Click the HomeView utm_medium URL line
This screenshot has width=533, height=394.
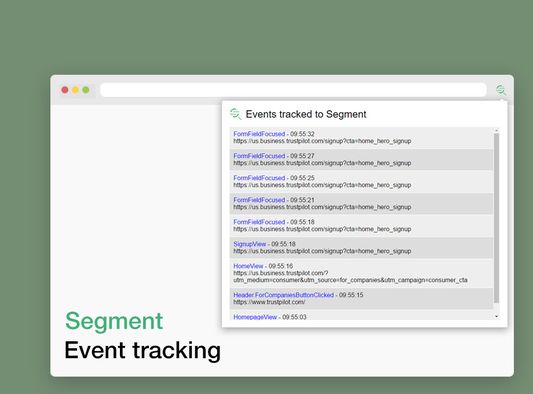point(350,280)
